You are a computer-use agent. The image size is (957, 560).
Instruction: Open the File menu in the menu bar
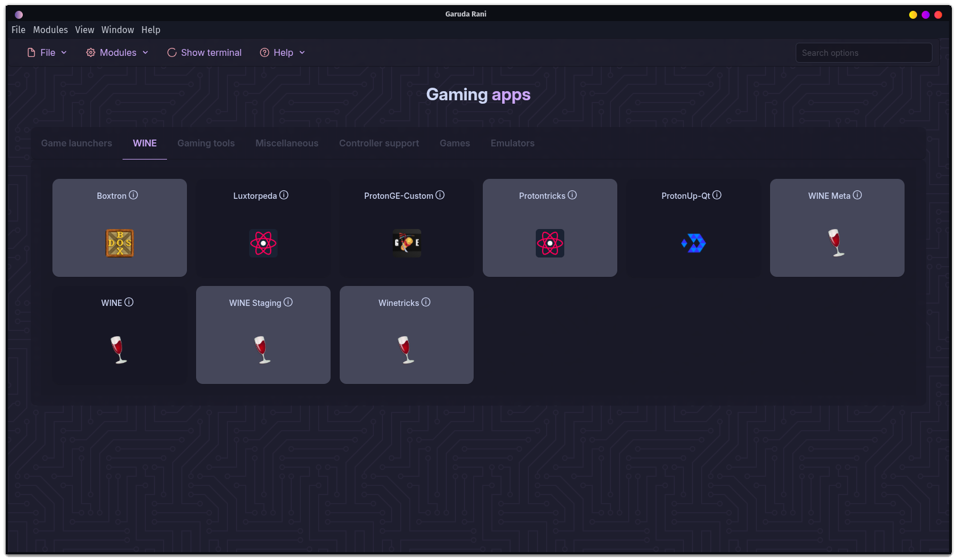tap(18, 30)
